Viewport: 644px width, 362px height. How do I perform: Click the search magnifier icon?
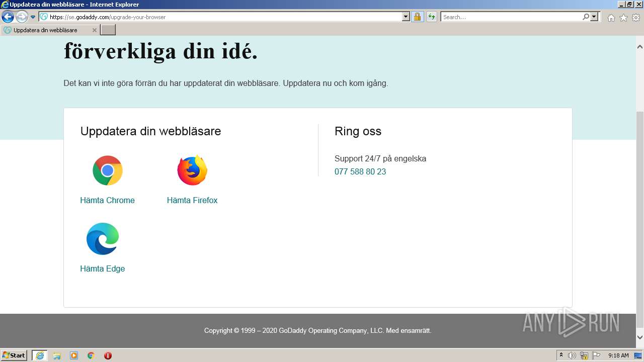[586, 17]
